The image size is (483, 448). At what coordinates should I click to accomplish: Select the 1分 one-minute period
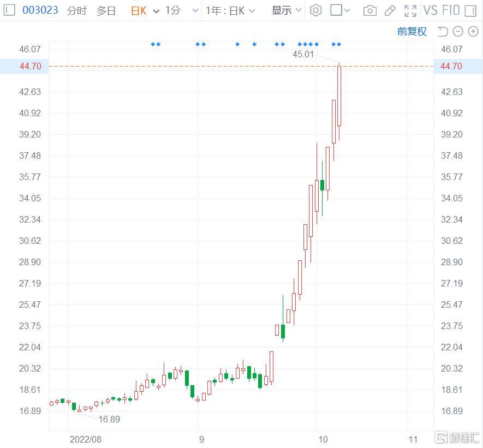[172, 10]
